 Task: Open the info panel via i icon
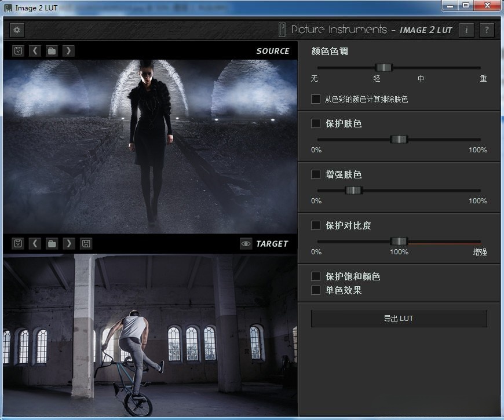click(466, 30)
